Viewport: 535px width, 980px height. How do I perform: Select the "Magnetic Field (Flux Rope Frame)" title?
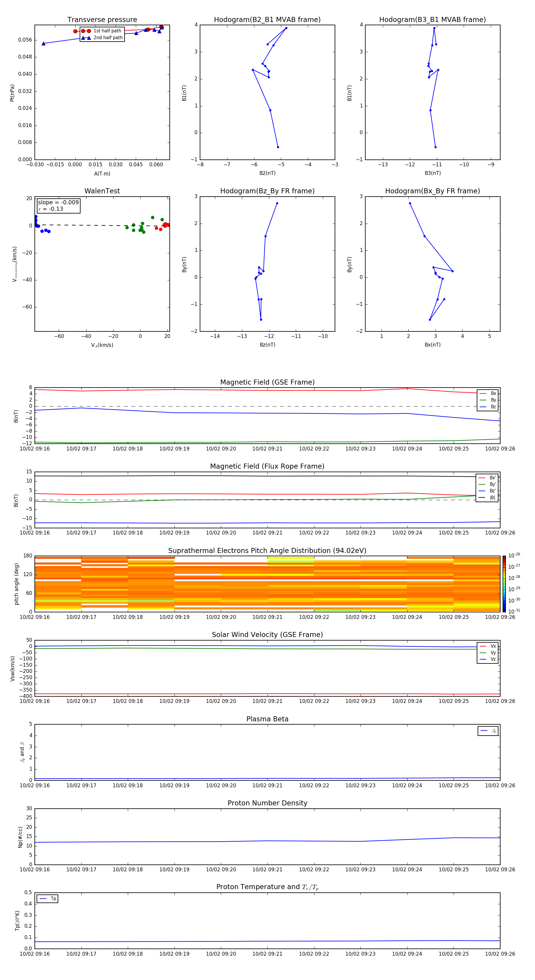pos(267,467)
